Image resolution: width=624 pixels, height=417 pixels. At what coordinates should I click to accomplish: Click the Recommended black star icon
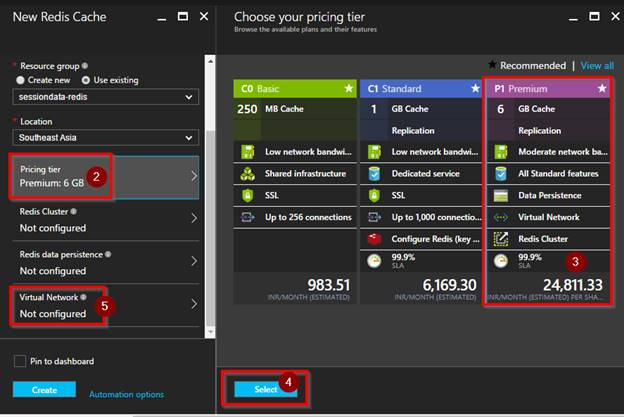click(492, 64)
